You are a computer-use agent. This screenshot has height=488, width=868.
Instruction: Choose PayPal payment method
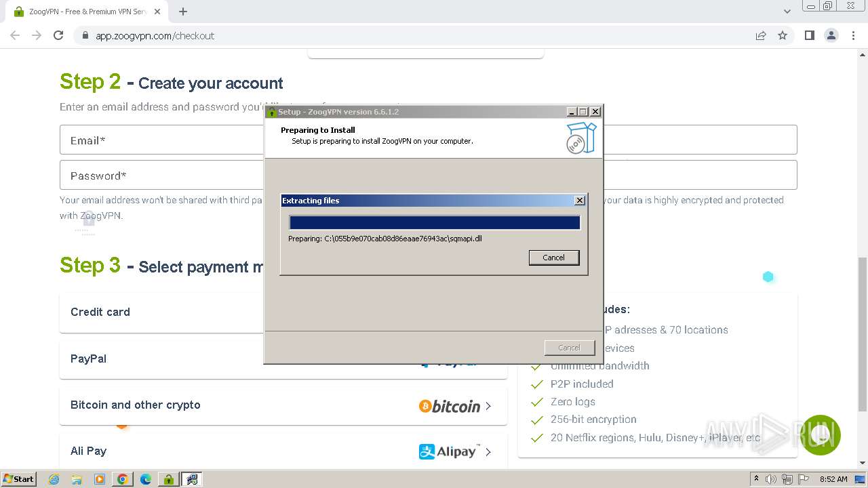[283, 359]
